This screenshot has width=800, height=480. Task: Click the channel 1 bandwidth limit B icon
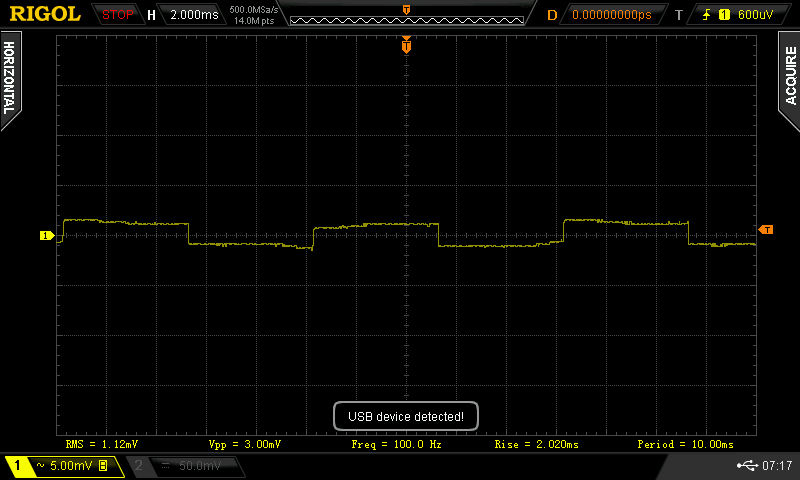point(103,465)
